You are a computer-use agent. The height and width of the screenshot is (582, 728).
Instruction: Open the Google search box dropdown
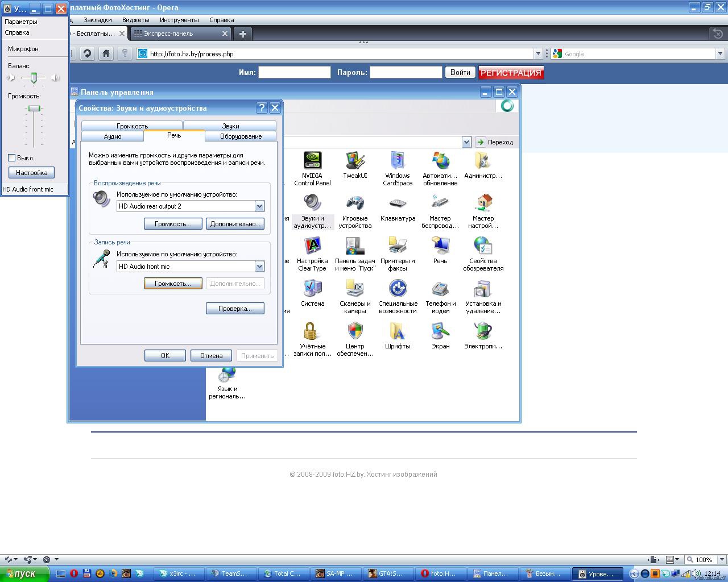click(720, 53)
